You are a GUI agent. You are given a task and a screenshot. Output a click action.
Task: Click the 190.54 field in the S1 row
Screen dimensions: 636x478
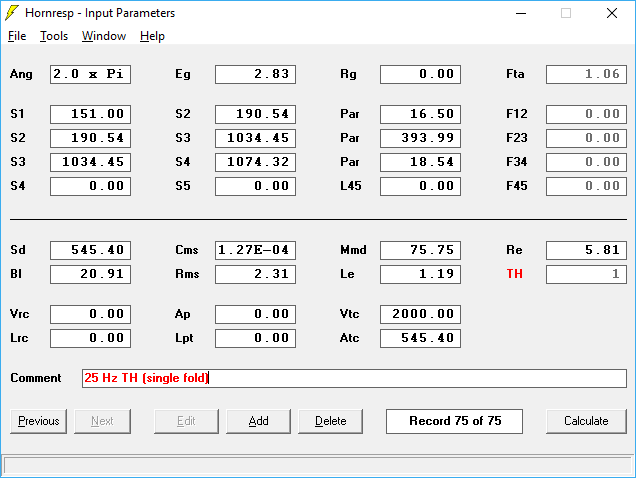click(256, 114)
